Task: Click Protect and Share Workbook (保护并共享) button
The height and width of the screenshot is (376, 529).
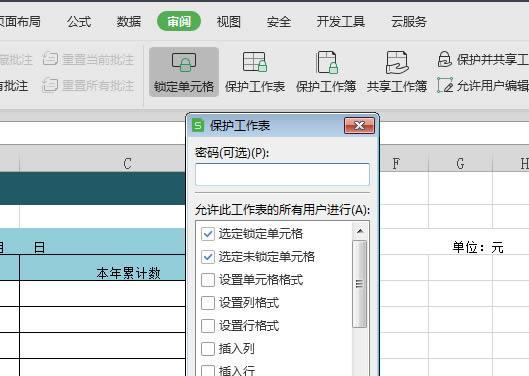Action: coord(483,59)
